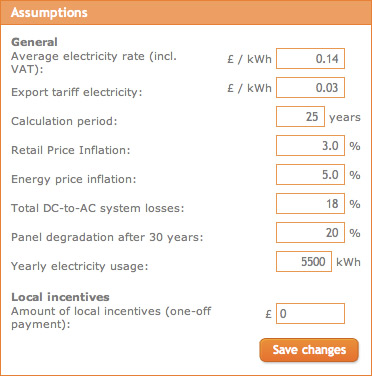Viewport: 372px width, 376px height.
Task: Click the 'Total DC-to-AC system losses:' label
Action: (x=98, y=208)
